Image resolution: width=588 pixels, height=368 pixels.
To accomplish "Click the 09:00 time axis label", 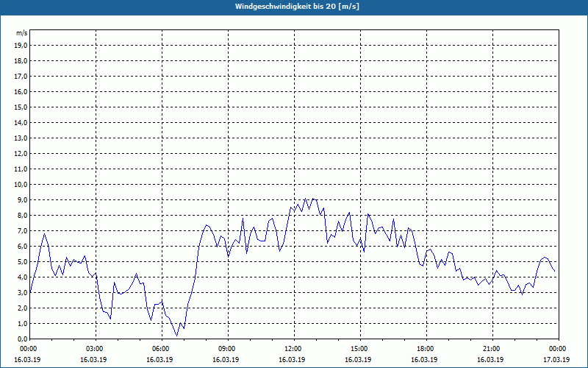I will point(226,349).
